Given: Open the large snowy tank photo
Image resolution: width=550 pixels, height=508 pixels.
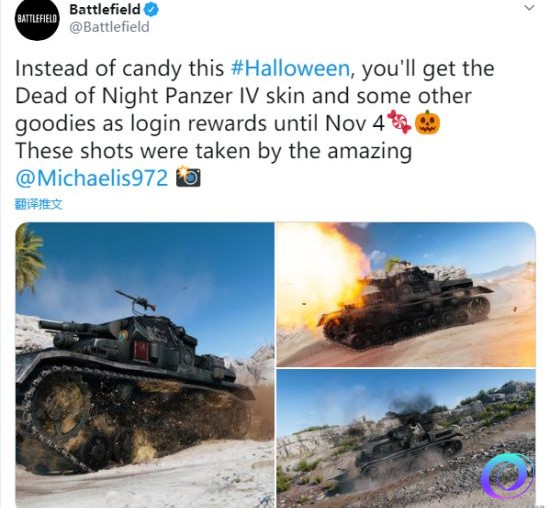Looking at the screenshot, I should point(145,365).
